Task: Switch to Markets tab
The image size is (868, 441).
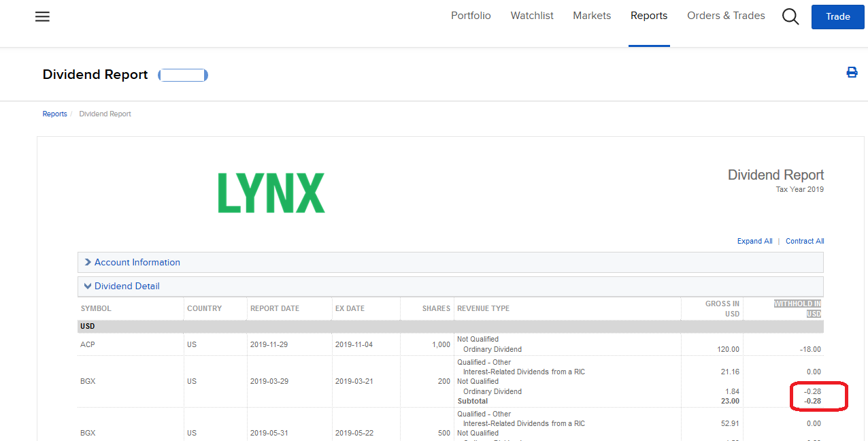Action: tap(592, 16)
